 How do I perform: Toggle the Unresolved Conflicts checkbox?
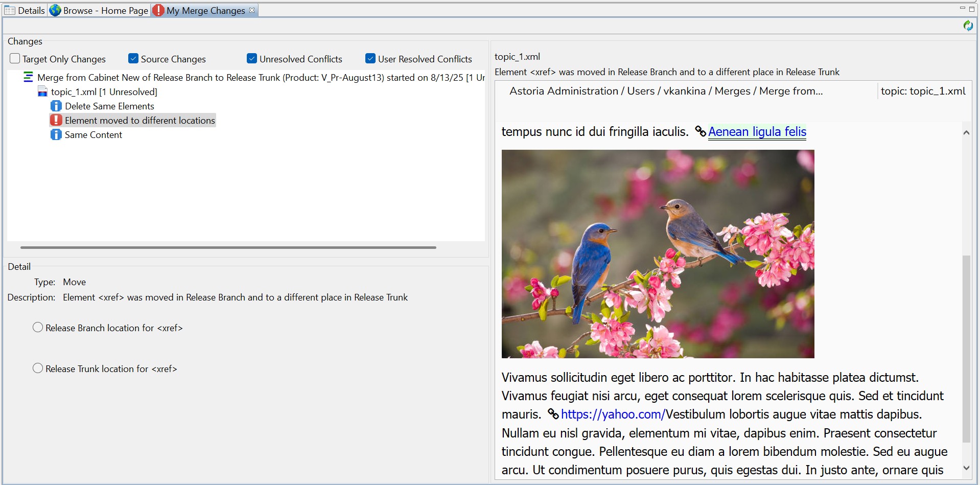pos(252,59)
